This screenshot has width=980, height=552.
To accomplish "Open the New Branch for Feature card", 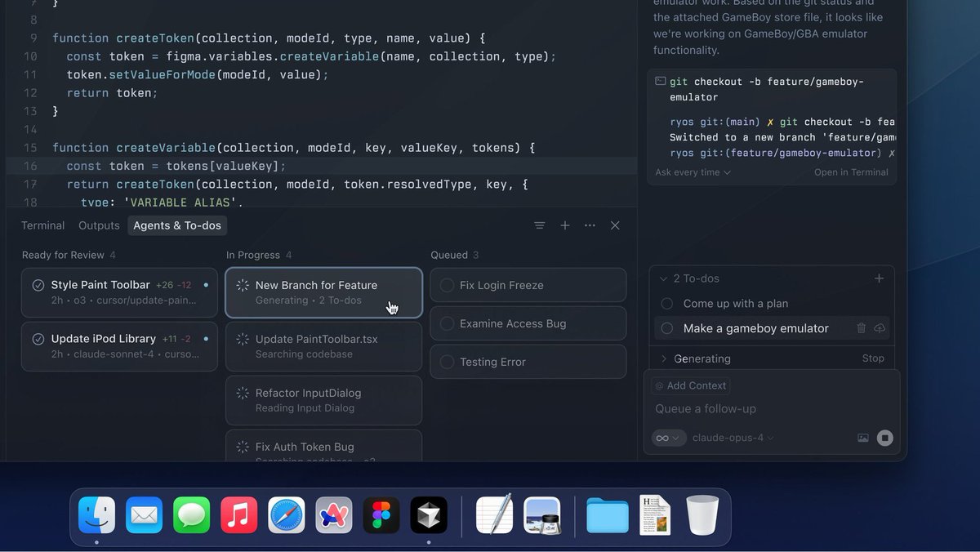I will tap(324, 292).
